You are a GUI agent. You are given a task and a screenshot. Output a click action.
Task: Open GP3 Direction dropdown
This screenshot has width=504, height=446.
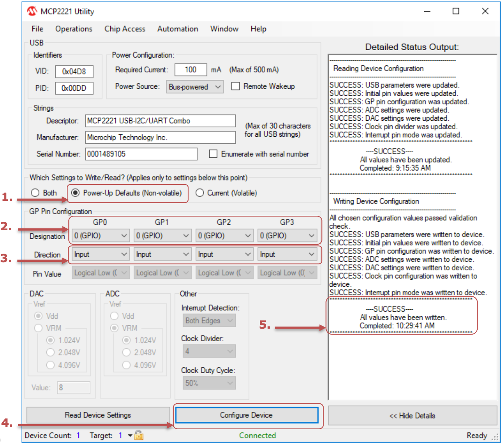pyautogui.click(x=287, y=254)
